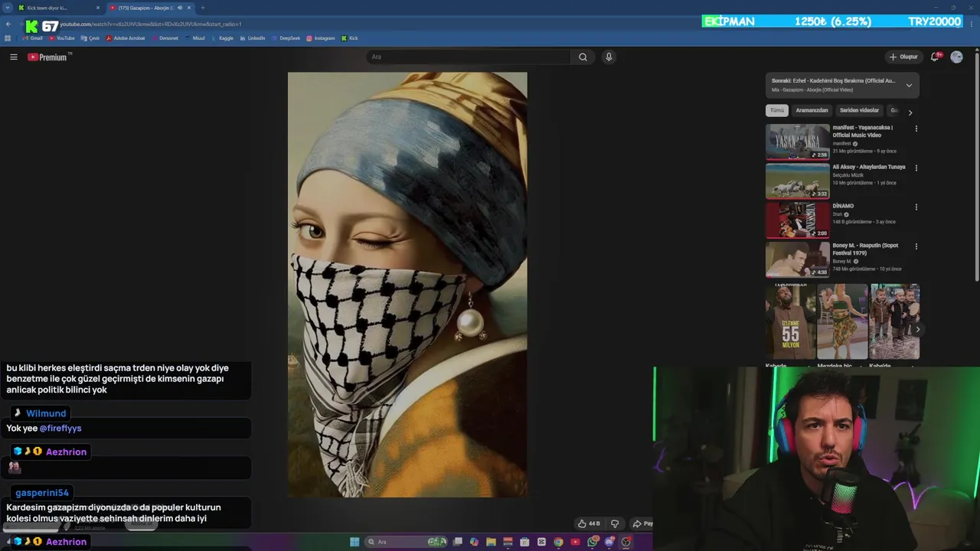Open the Instagram bookmark

[321, 37]
